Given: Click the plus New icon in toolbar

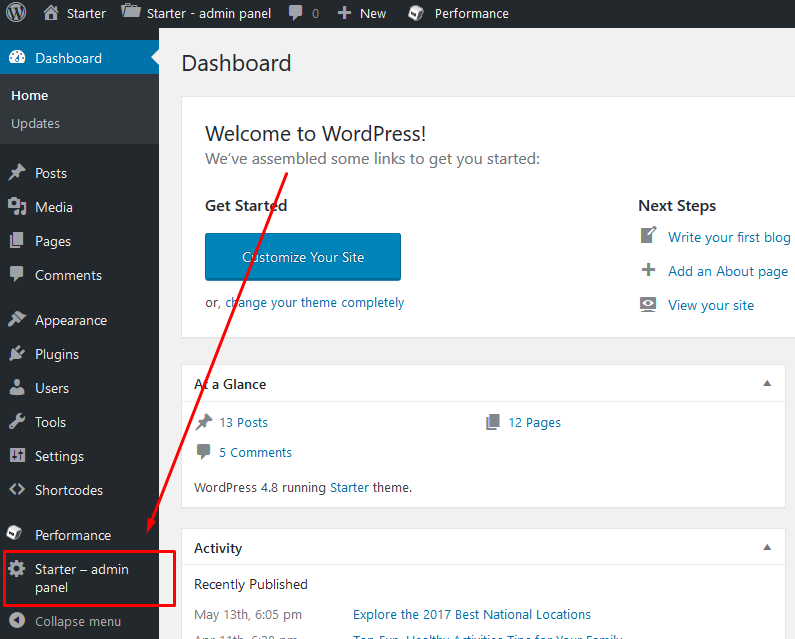Looking at the screenshot, I should pos(345,13).
